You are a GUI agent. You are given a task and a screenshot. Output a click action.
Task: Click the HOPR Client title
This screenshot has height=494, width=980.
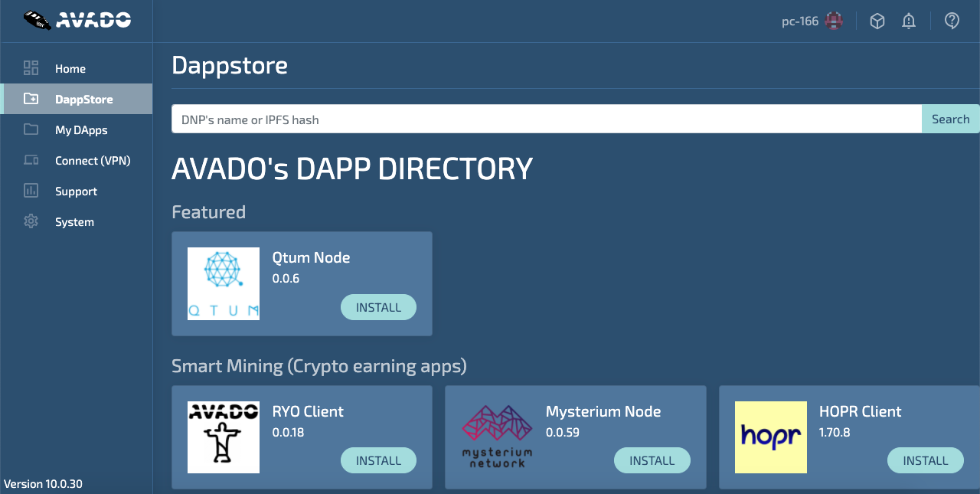861,411
